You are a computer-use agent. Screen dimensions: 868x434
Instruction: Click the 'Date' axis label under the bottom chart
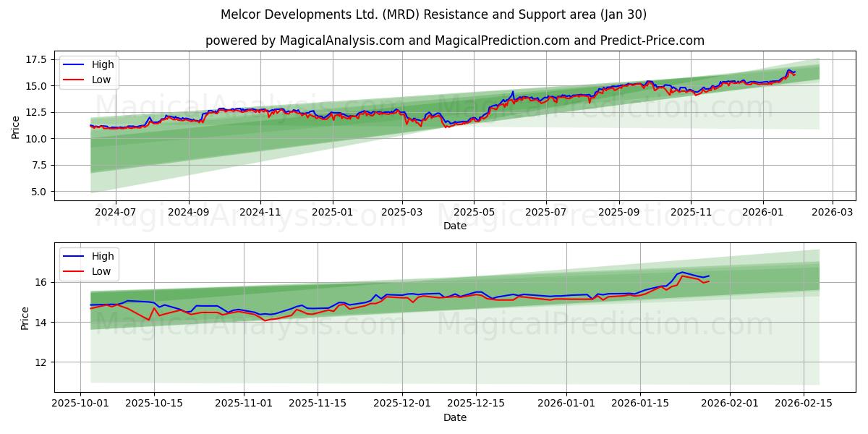455,417
